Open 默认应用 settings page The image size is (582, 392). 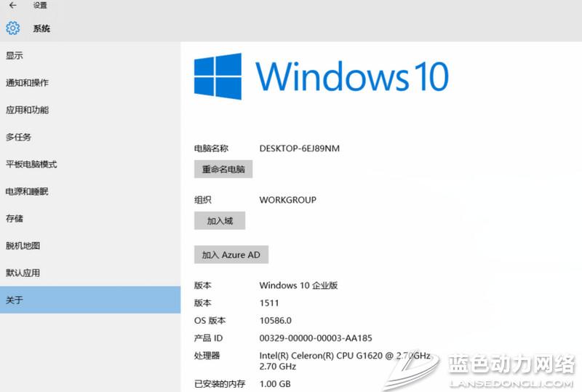23,273
